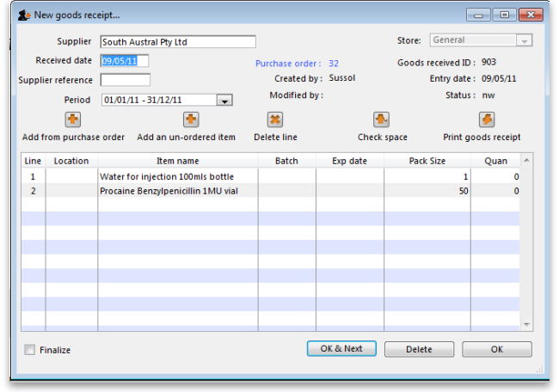The width and height of the screenshot is (559, 392).
Task: Click the app icon in title bar
Action: coord(23,15)
